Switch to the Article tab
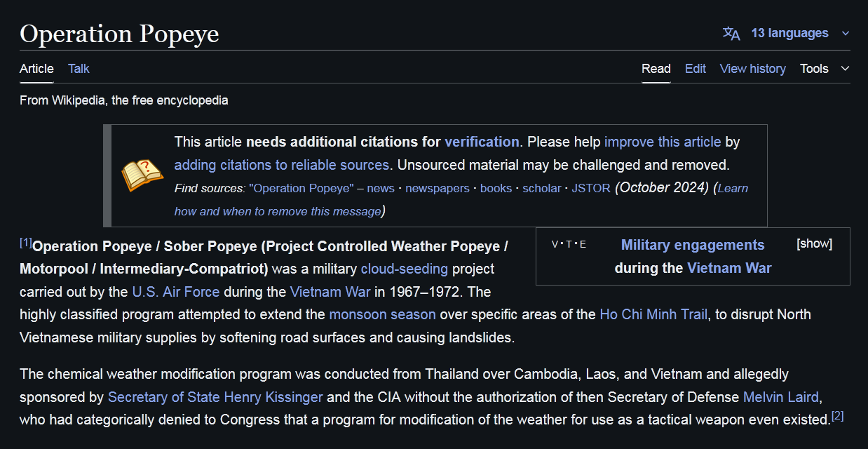This screenshot has width=868, height=449. [36, 69]
